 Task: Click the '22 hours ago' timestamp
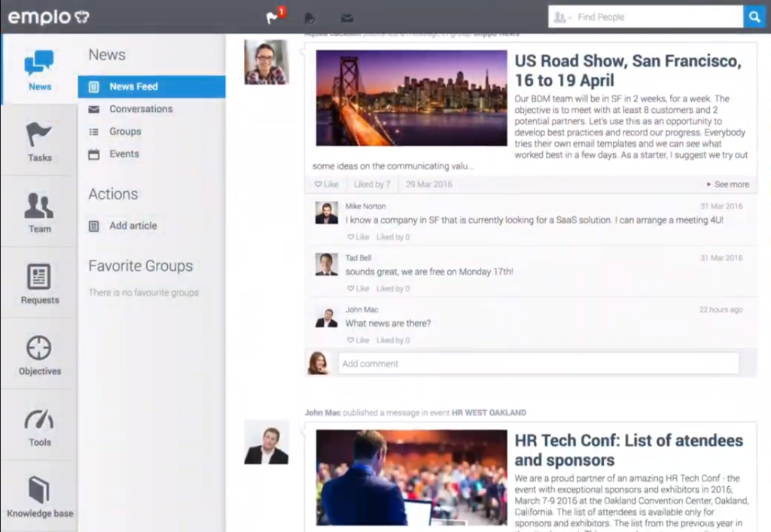[x=721, y=309]
